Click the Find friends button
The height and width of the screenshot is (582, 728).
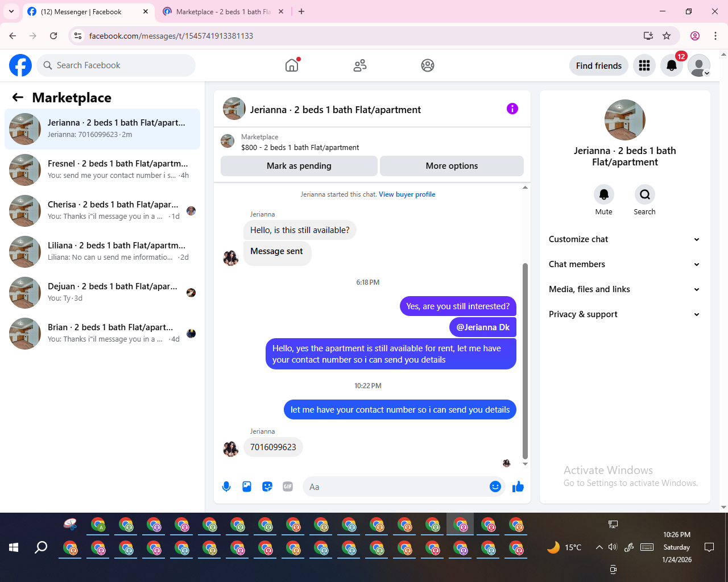pyautogui.click(x=599, y=65)
